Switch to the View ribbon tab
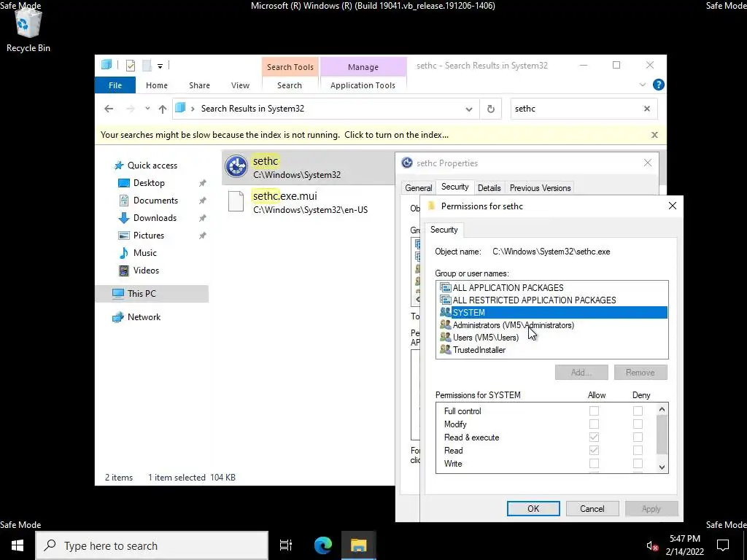This screenshot has height=560, width=747. [240, 85]
